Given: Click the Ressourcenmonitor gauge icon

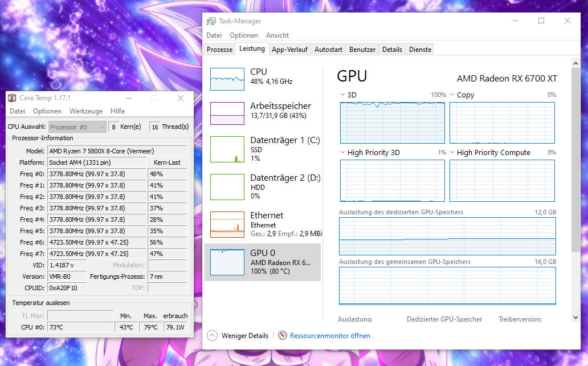Looking at the screenshot, I should tap(283, 335).
